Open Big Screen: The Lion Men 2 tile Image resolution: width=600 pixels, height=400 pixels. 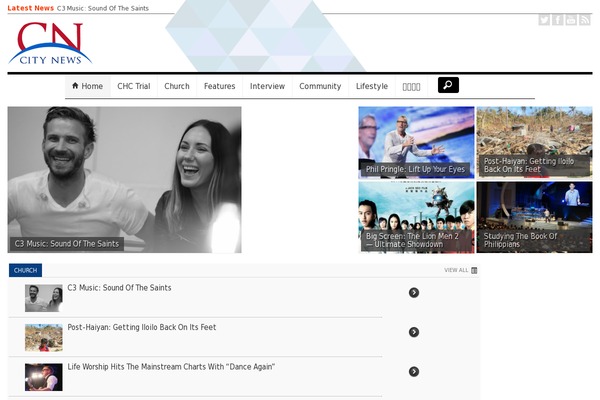(x=416, y=217)
